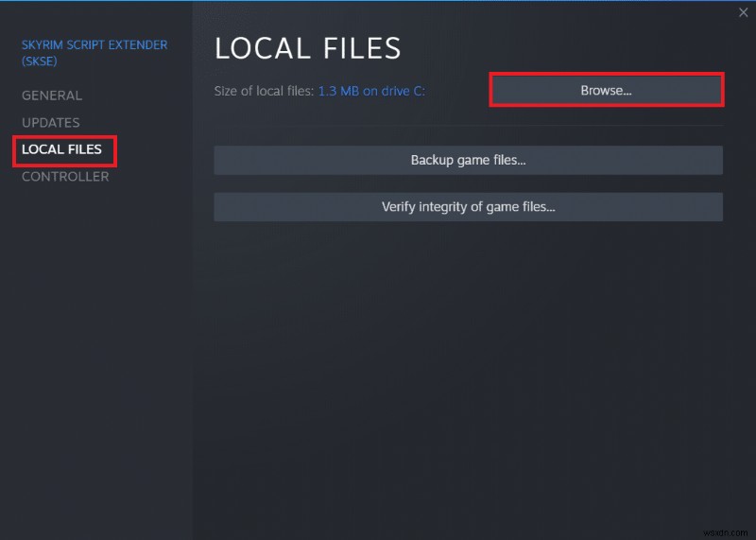Click the 1.3 MB on drive C: text
Viewport: 756px width, 540px height.
[371, 91]
